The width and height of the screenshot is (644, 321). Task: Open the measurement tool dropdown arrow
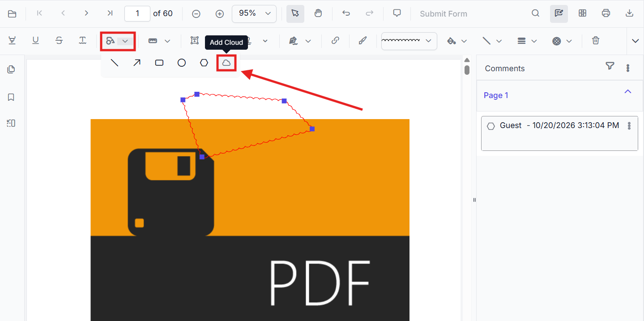click(167, 41)
